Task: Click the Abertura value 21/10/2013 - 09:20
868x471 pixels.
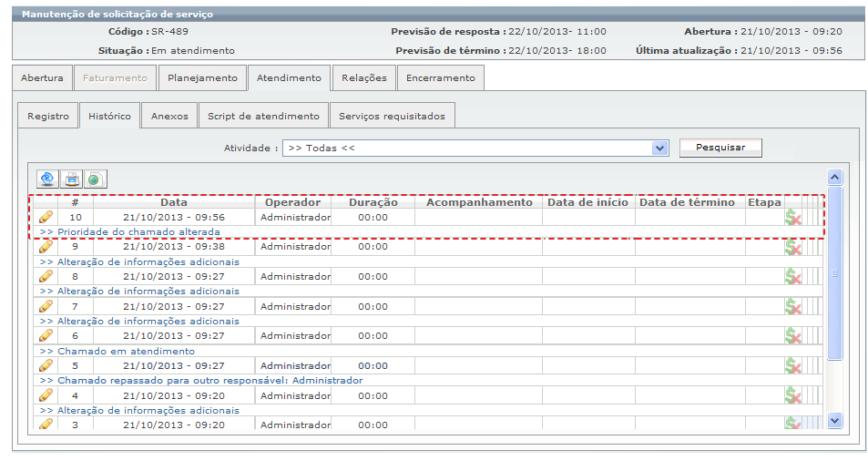Action: (x=791, y=32)
